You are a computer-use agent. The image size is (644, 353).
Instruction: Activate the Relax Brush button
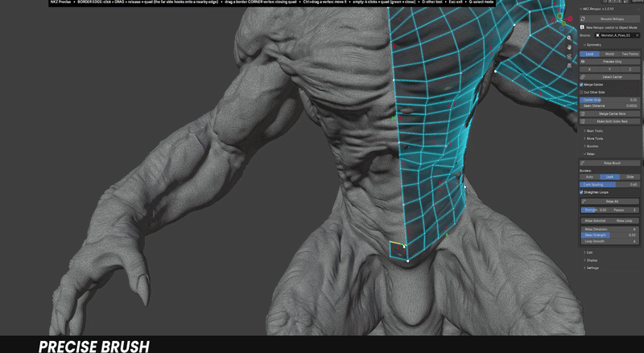tap(609, 163)
